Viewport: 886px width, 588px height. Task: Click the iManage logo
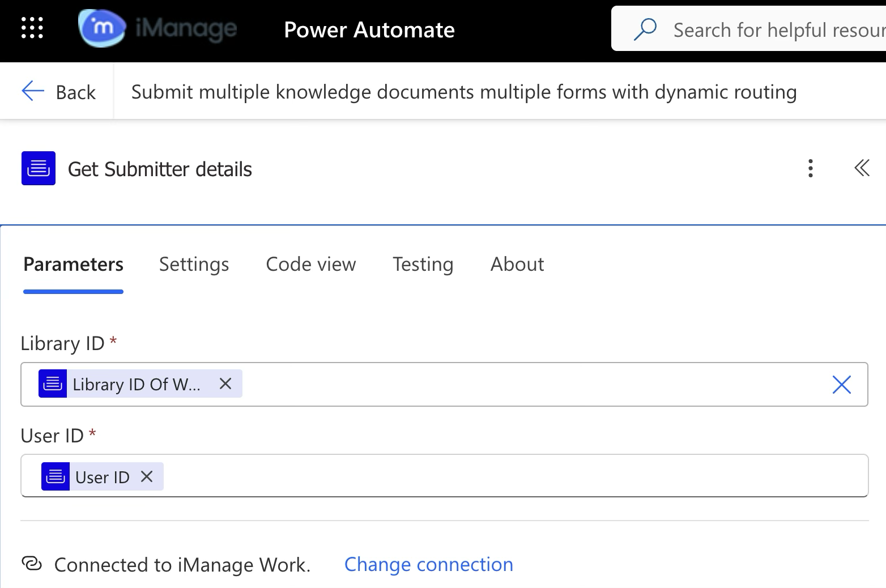tap(158, 28)
